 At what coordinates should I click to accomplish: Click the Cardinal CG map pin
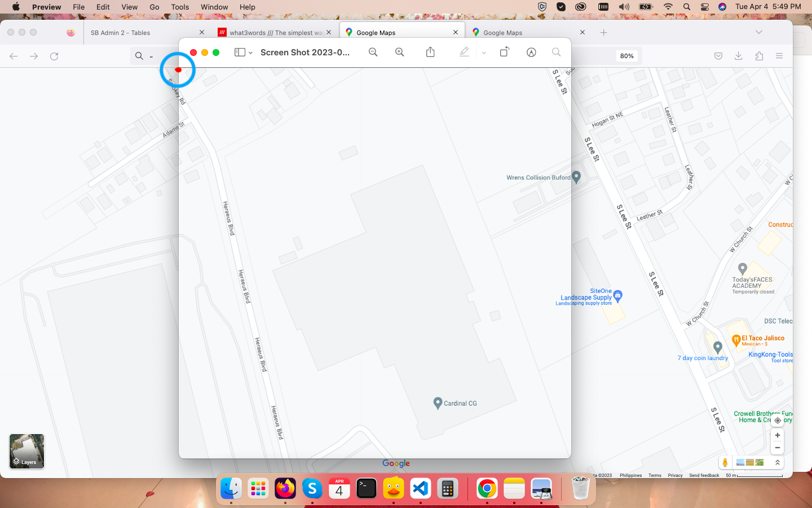tap(438, 402)
